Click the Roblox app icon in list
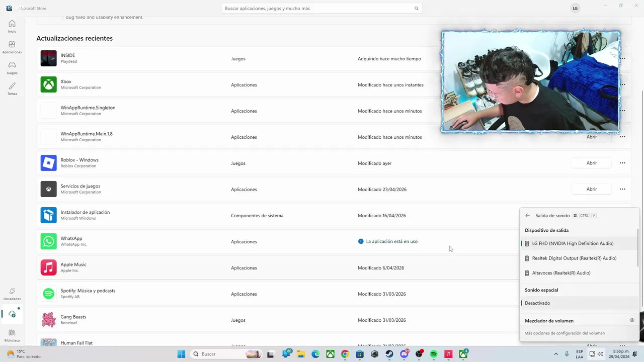This screenshot has height=362, width=644. coord(49,163)
